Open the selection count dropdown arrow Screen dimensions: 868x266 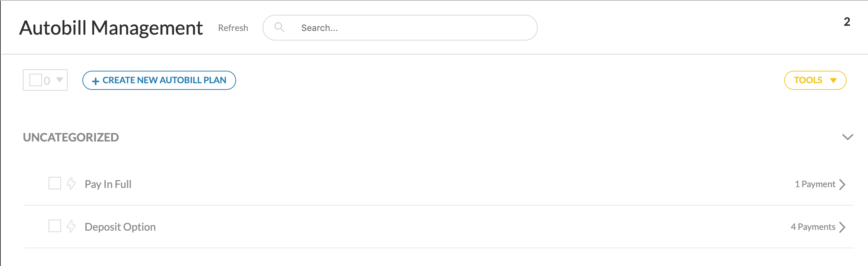[x=60, y=80]
